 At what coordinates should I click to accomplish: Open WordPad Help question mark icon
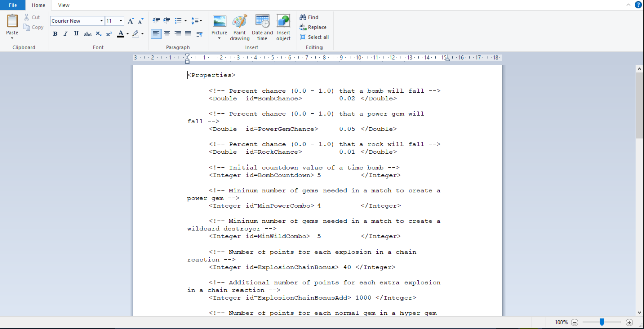click(638, 5)
